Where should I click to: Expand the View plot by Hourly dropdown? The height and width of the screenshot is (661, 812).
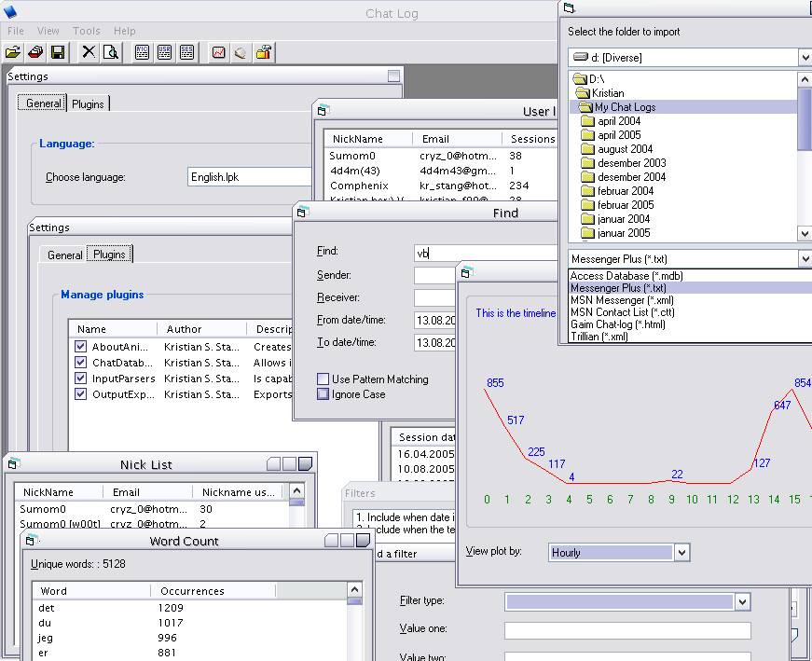(x=681, y=553)
